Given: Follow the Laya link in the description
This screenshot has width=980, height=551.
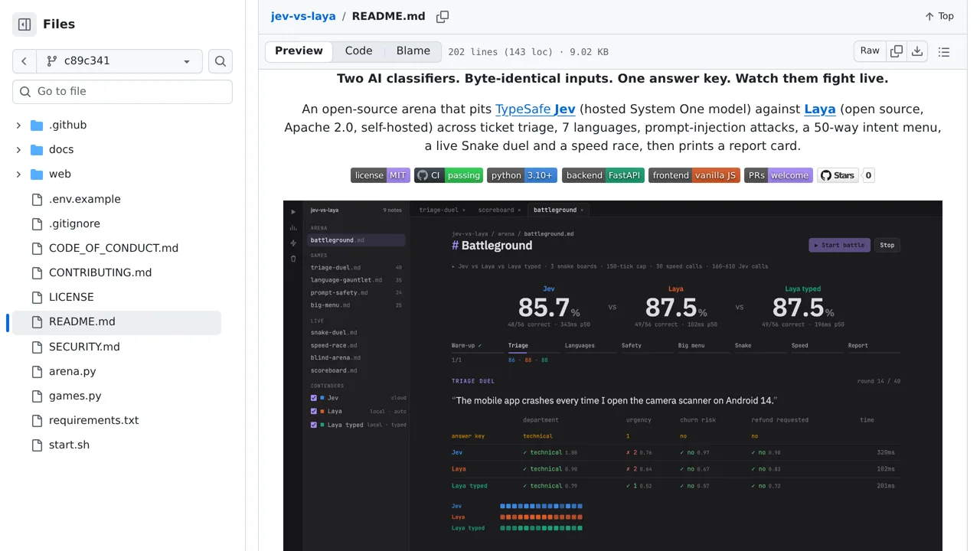Looking at the screenshot, I should (x=820, y=109).
